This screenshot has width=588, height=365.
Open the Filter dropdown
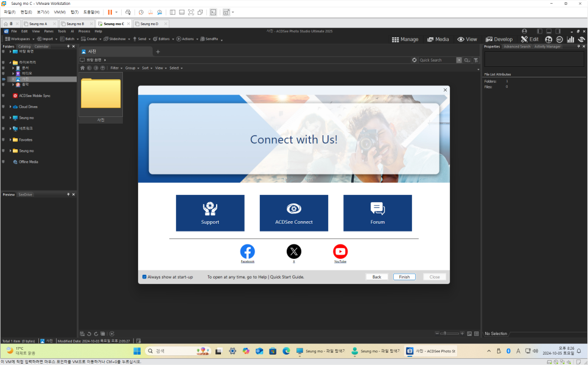[x=114, y=68]
